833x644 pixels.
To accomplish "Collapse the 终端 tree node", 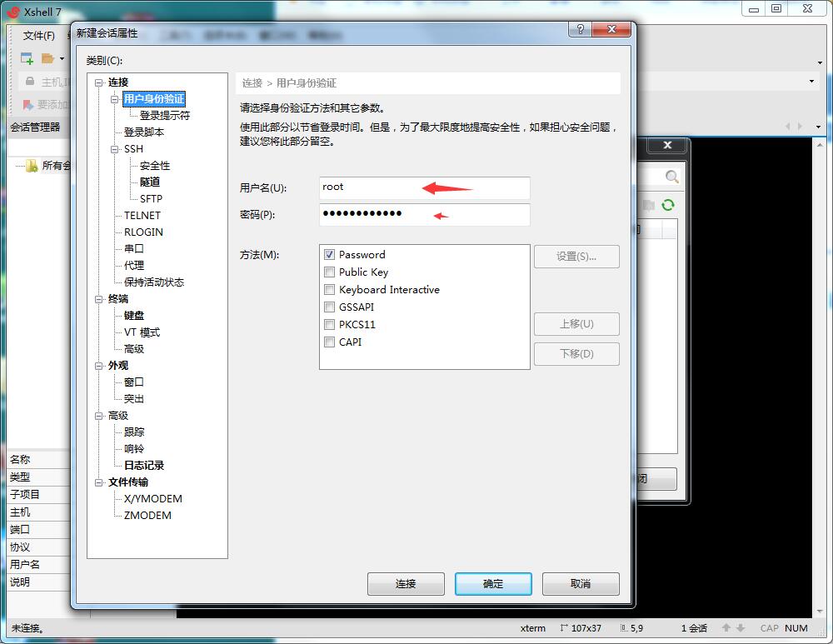I will [x=99, y=299].
